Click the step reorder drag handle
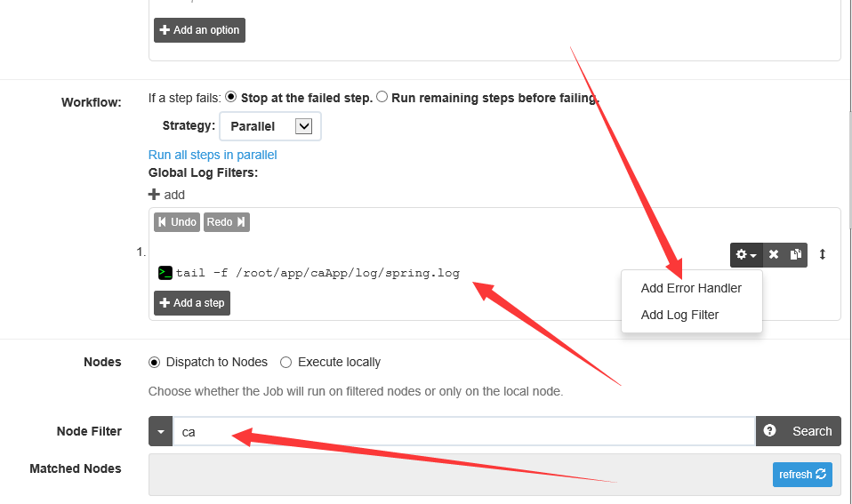The height and width of the screenshot is (504, 852). click(823, 254)
